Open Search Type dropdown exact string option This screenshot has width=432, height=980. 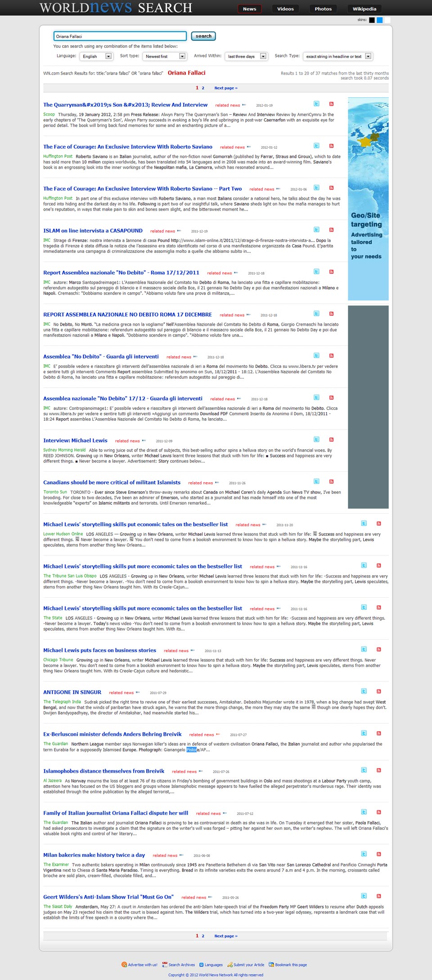click(338, 56)
